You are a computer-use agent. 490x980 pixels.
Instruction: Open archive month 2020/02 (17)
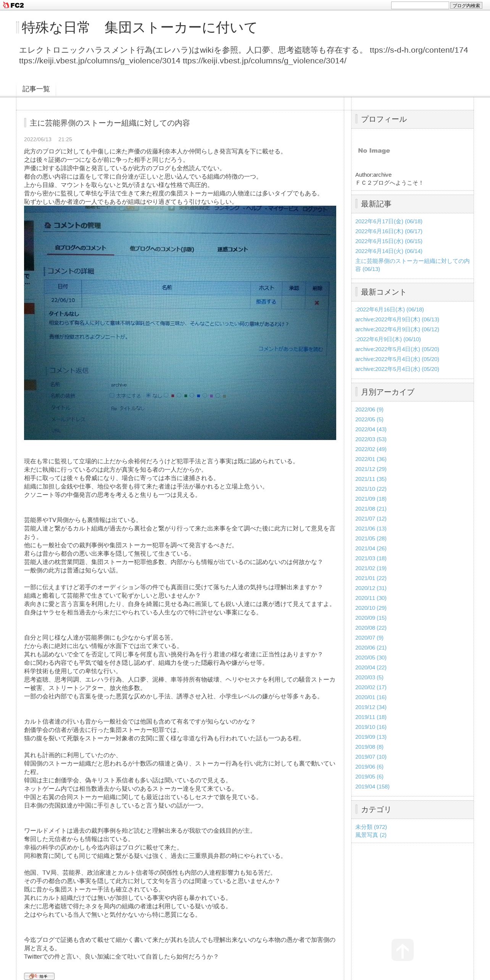[371, 687]
